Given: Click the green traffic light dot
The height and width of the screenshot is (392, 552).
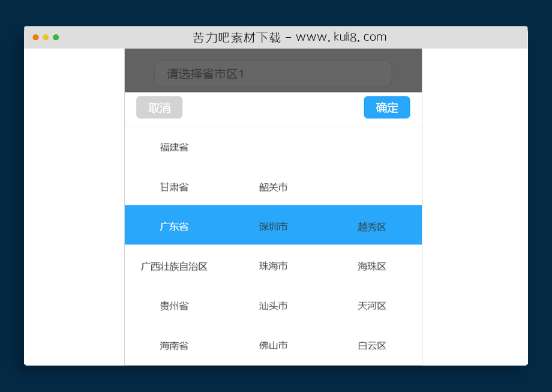Looking at the screenshot, I should coord(56,37).
